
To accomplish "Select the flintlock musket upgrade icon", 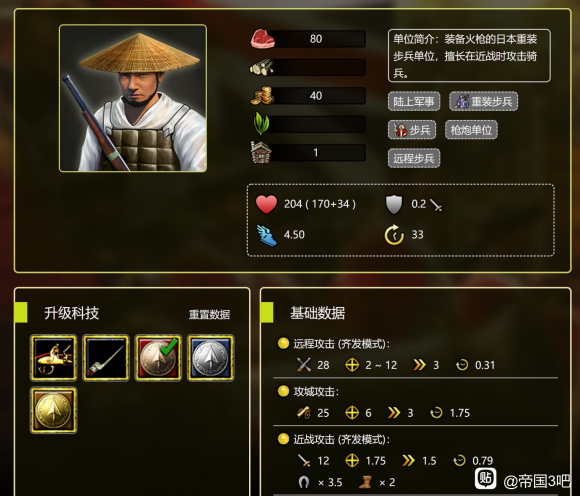I will 54,358.
